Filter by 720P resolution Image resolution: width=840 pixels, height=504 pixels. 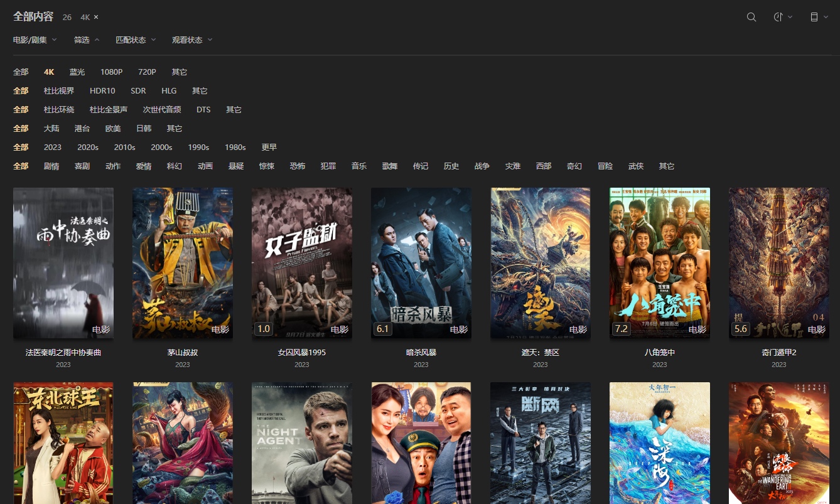[147, 72]
